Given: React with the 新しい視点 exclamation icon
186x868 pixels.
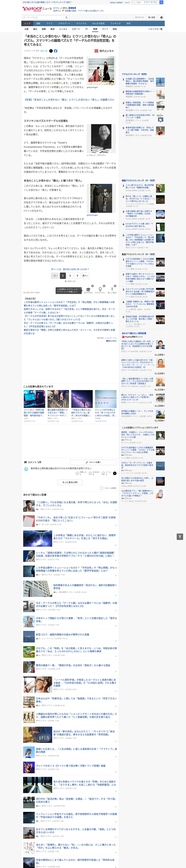Looking at the screenshot, I should [x=112, y=289].
